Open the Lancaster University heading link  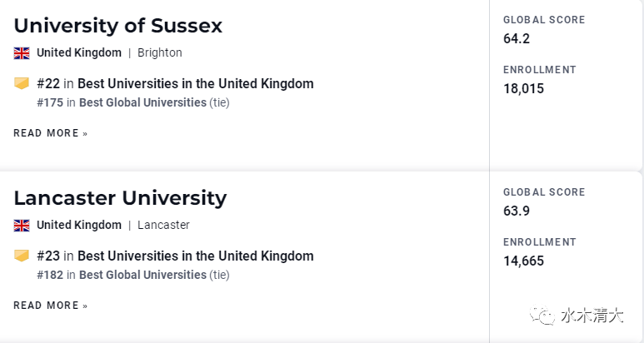tap(120, 198)
